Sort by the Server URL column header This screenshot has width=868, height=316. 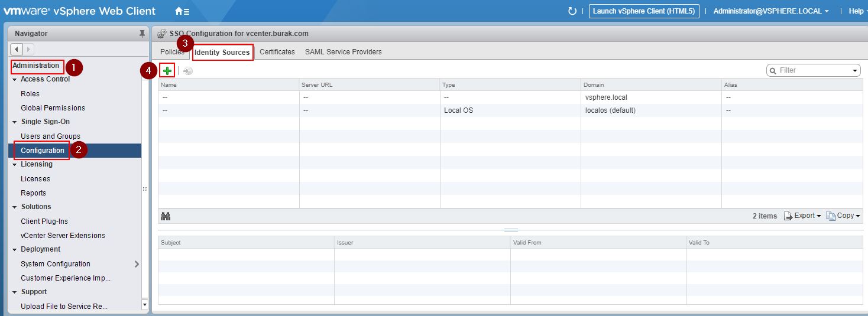pyautogui.click(x=370, y=84)
